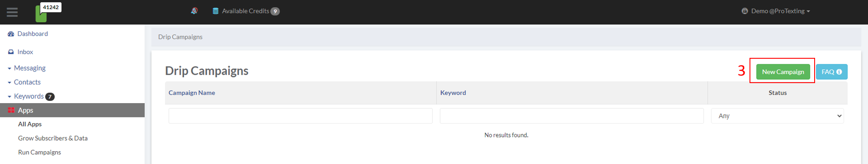This screenshot has height=164, width=868.
Task: Select All Apps in sidebar
Action: click(x=30, y=124)
